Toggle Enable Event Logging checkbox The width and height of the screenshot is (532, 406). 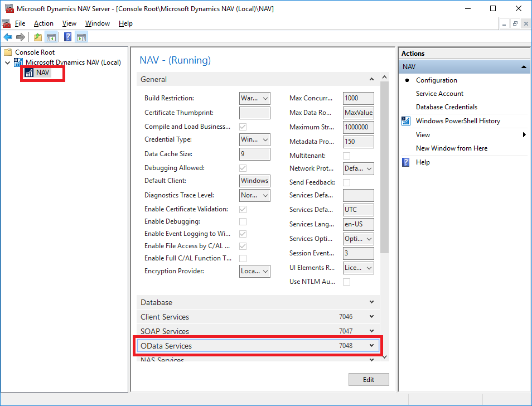pyautogui.click(x=243, y=234)
